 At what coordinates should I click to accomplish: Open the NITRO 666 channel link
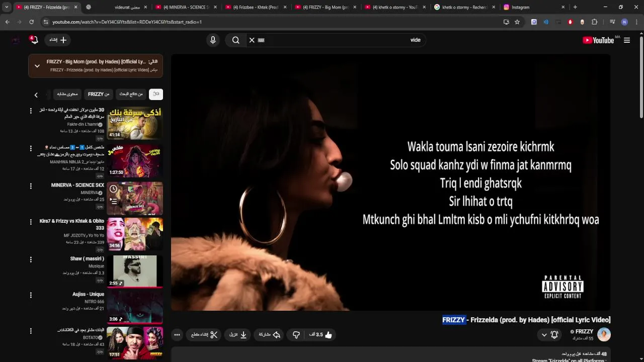94,302
